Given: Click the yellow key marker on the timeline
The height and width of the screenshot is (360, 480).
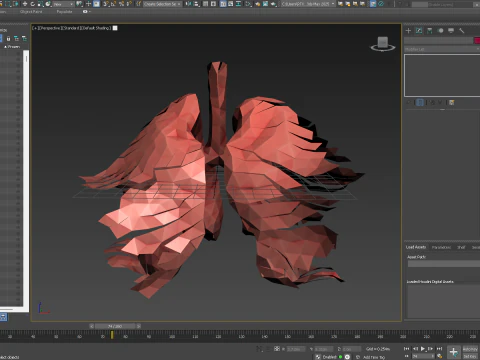Looking at the screenshot, I should [112, 334].
